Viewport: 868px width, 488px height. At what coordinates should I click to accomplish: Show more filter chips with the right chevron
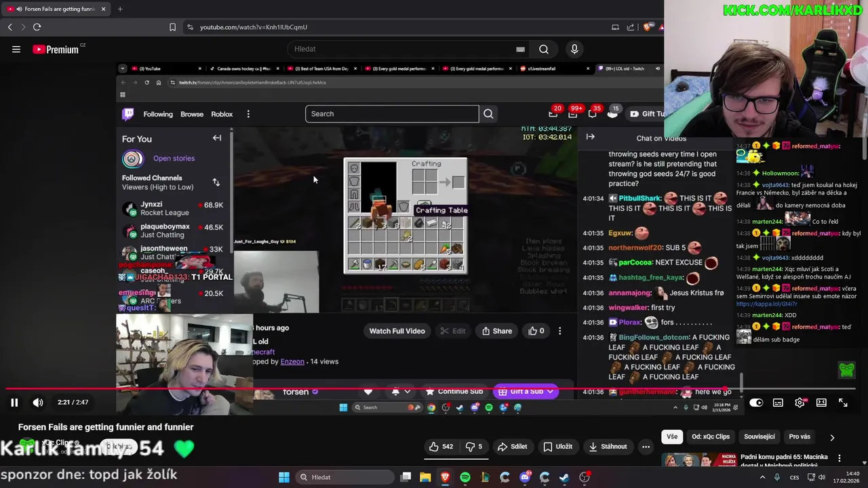pos(832,437)
